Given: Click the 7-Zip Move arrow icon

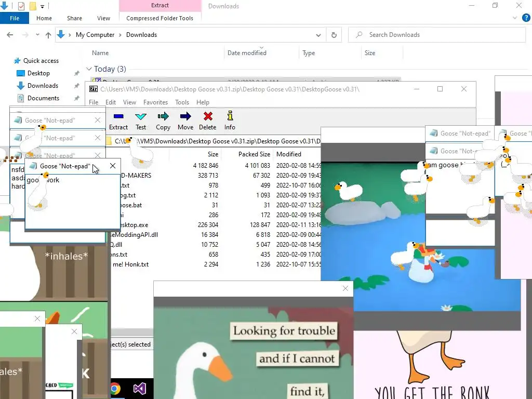Looking at the screenshot, I should (185, 116).
